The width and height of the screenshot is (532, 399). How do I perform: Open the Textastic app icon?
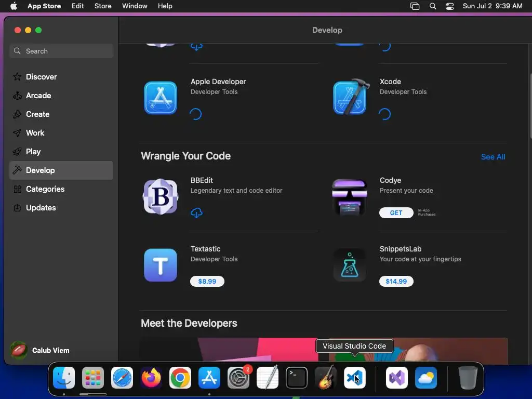pos(161,265)
